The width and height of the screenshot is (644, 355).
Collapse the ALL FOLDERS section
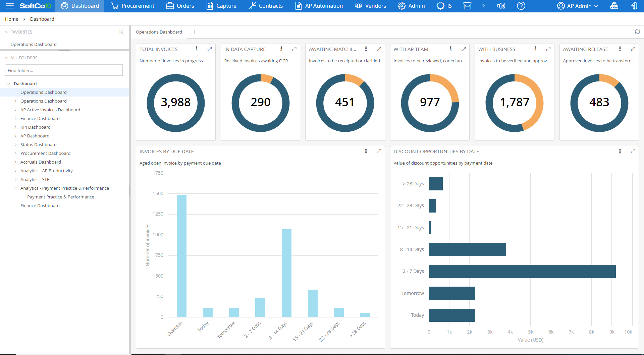point(6,57)
